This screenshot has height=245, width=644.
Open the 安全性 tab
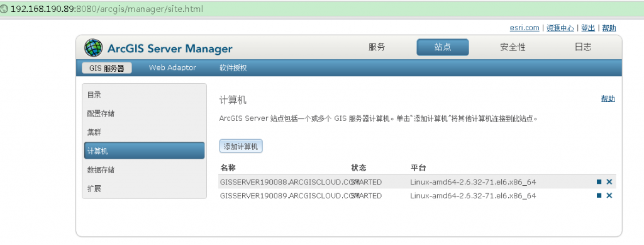click(513, 47)
